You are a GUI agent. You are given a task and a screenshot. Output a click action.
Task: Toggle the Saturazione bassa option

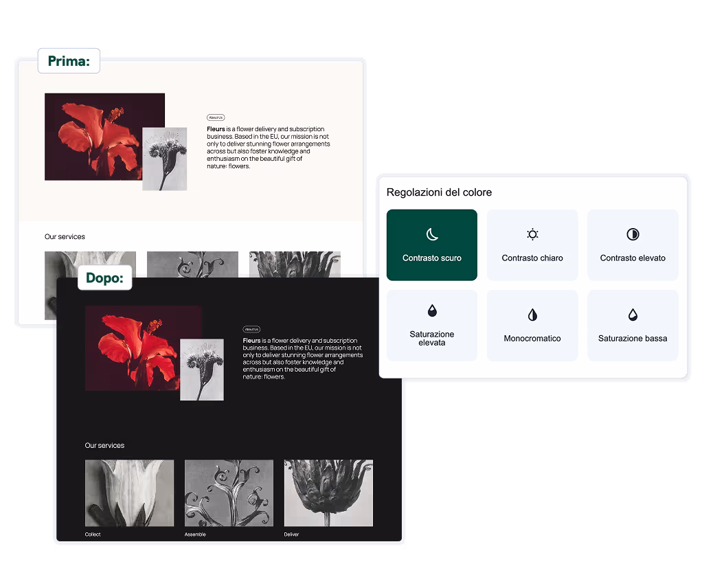pyautogui.click(x=633, y=326)
